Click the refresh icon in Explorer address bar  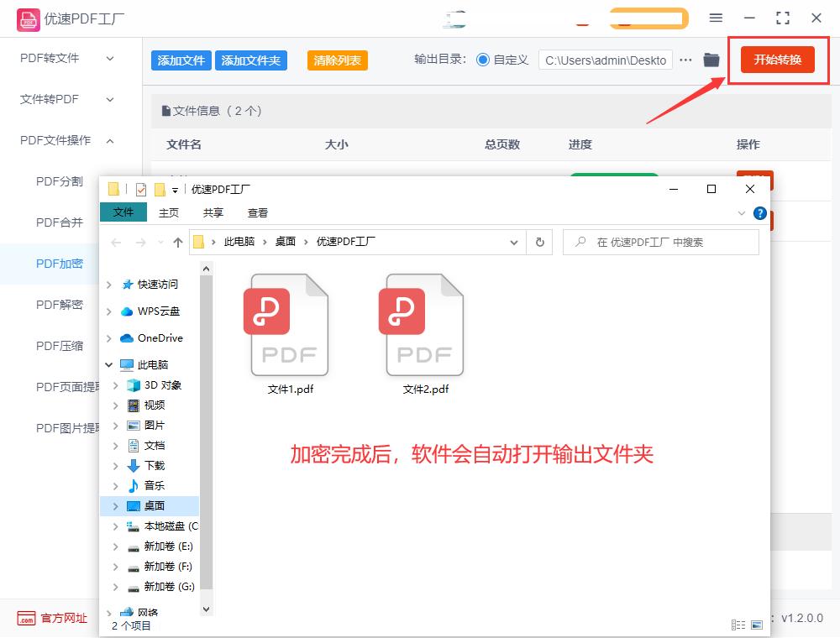(x=542, y=242)
